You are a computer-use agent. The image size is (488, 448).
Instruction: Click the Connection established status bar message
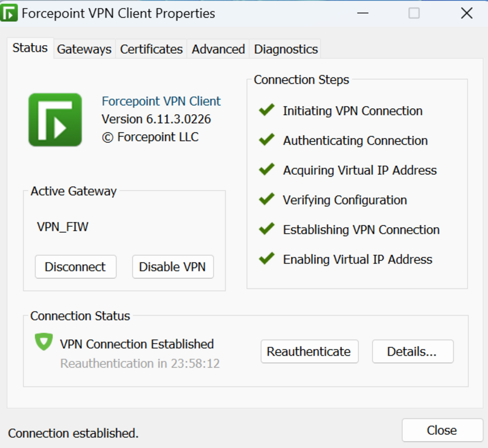tap(73, 433)
